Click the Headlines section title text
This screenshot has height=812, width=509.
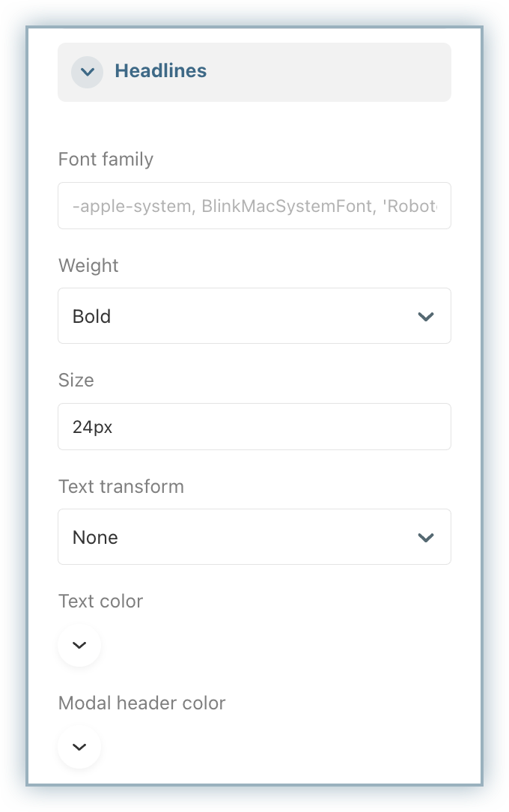coord(160,71)
